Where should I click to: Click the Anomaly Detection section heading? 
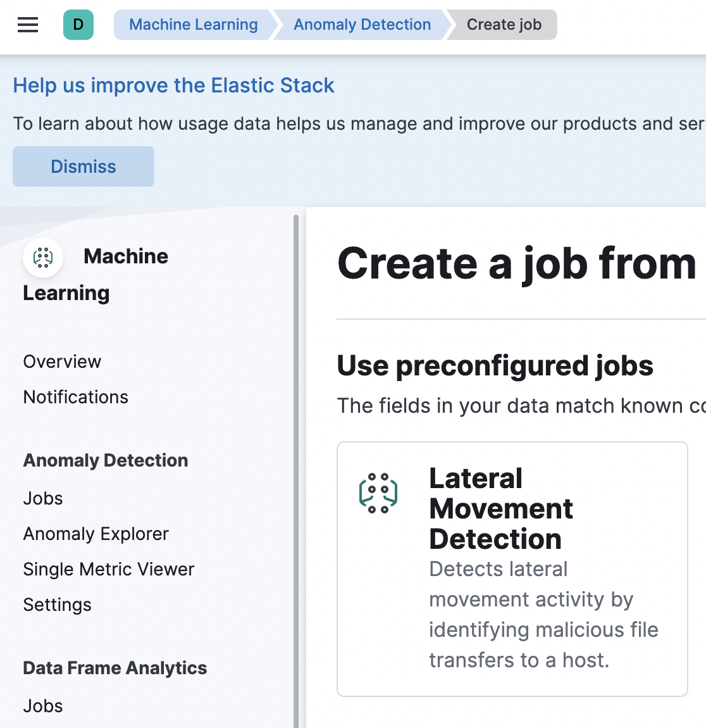106,461
